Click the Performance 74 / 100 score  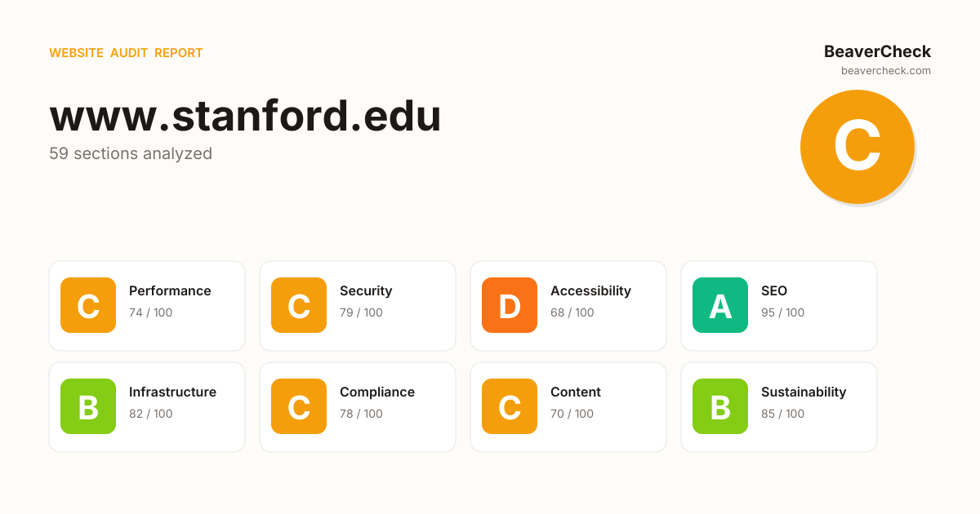(150, 312)
